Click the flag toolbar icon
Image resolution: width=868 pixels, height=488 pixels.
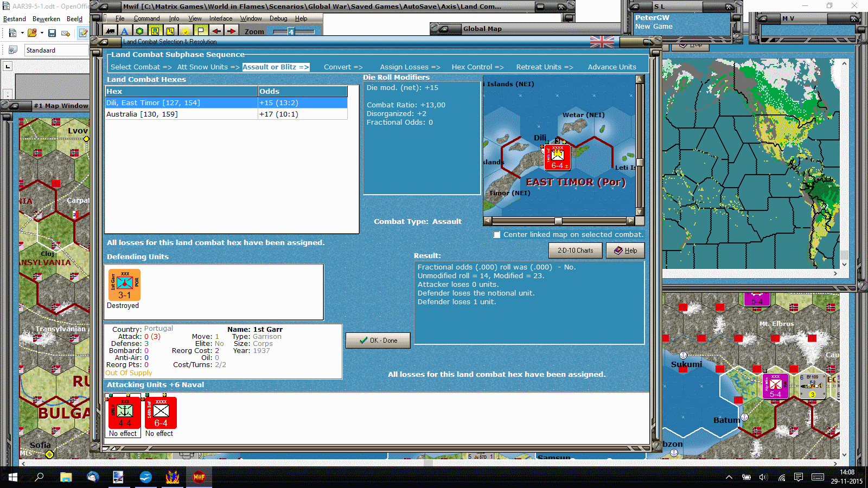tap(201, 31)
